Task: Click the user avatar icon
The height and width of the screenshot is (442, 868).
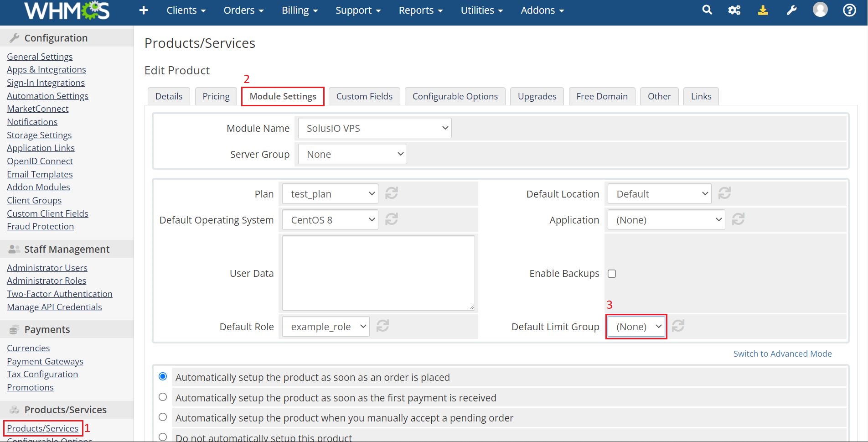Action: click(x=820, y=10)
